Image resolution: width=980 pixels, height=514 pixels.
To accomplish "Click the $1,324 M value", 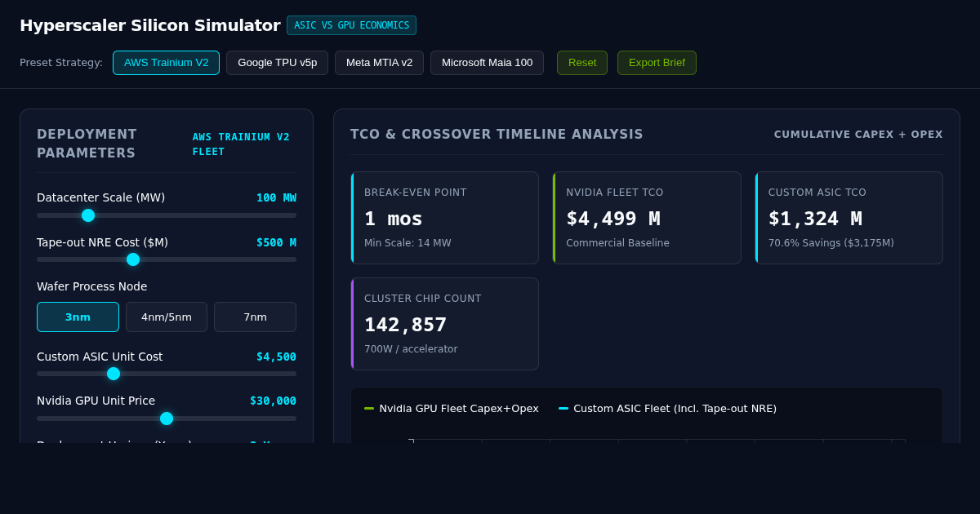I will click(815, 219).
